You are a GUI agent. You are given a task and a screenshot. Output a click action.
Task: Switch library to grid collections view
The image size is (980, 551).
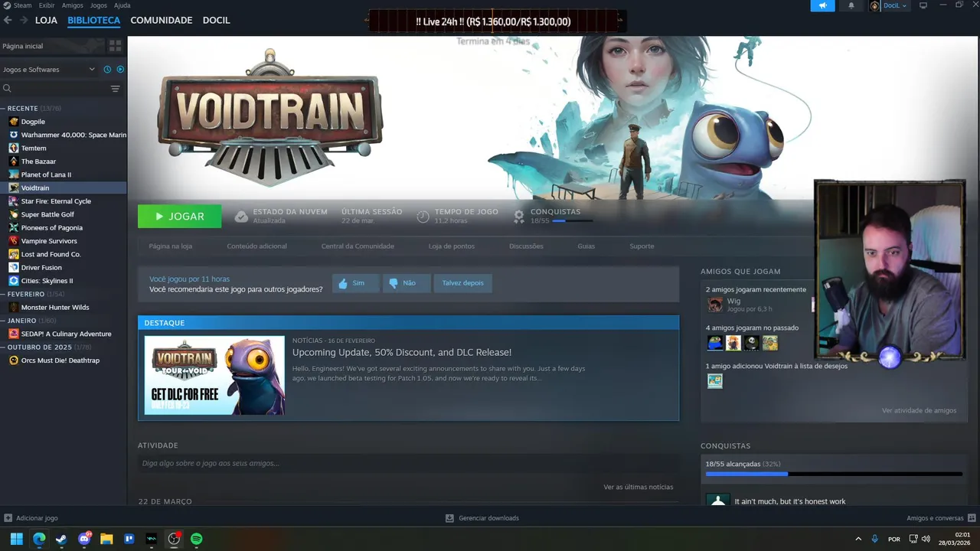[x=115, y=46]
